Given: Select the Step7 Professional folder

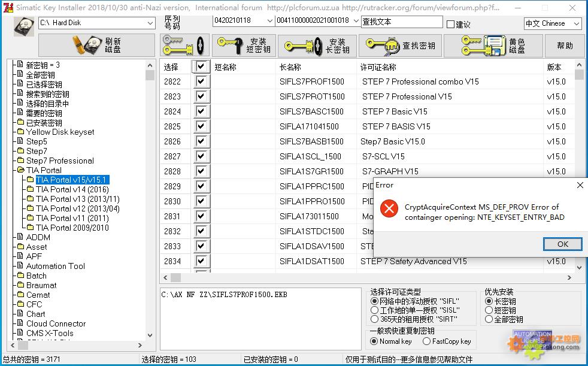Looking at the screenshot, I should click(60, 161).
